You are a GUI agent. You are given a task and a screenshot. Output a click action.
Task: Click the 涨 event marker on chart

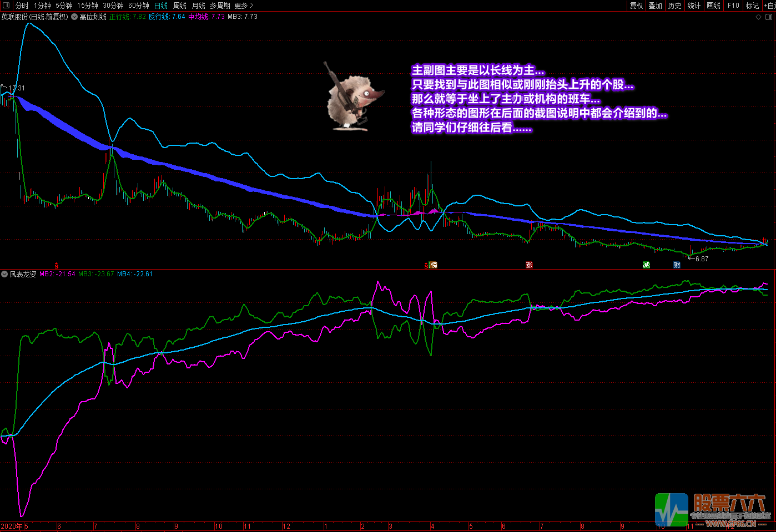[x=529, y=265]
